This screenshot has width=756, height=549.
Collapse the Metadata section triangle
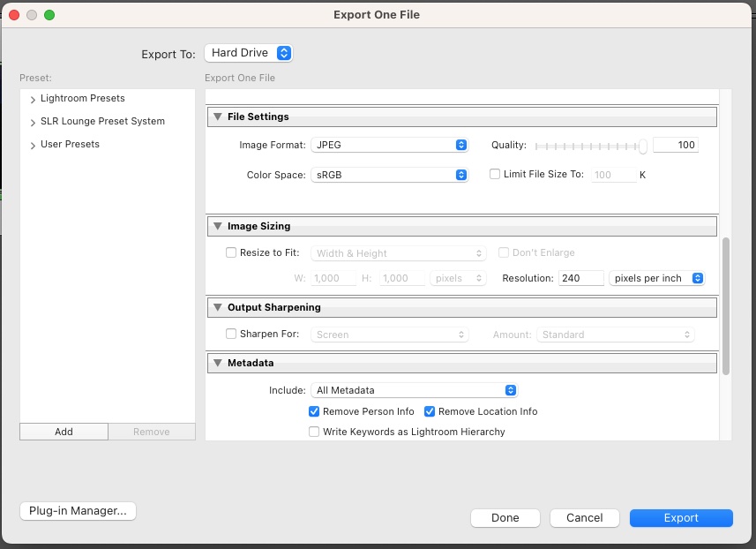click(x=218, y=363)
